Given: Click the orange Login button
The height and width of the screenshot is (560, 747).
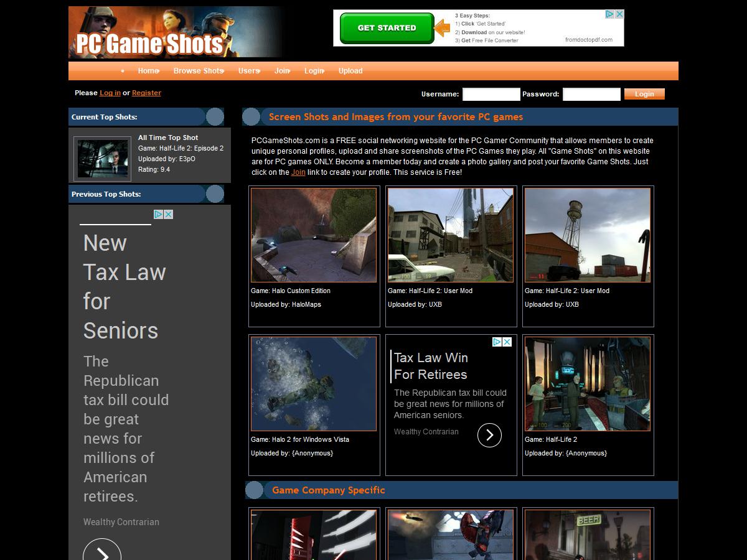Looking at the screenshot, I should coord(644,94).
